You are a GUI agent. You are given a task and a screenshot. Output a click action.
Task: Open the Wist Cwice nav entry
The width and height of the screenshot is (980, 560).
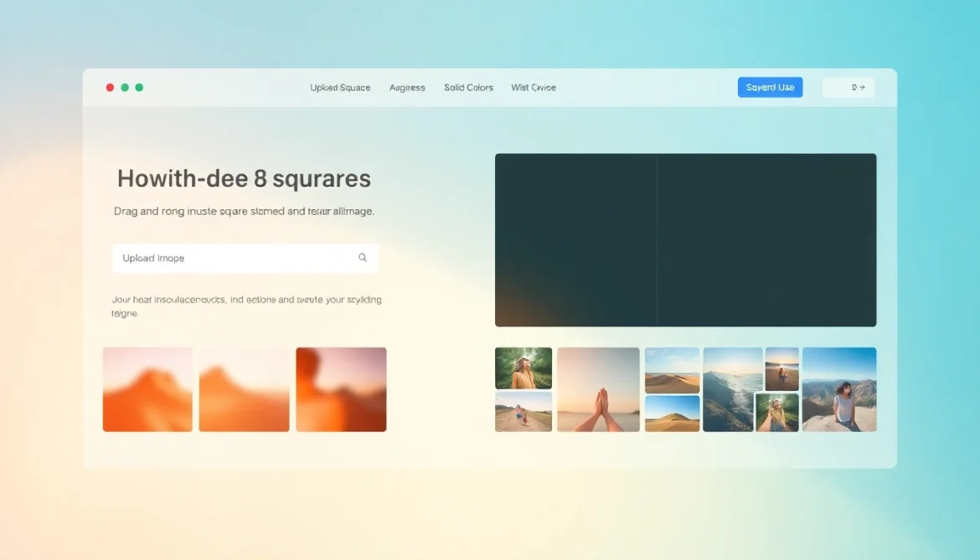click(x=534, y=87)
